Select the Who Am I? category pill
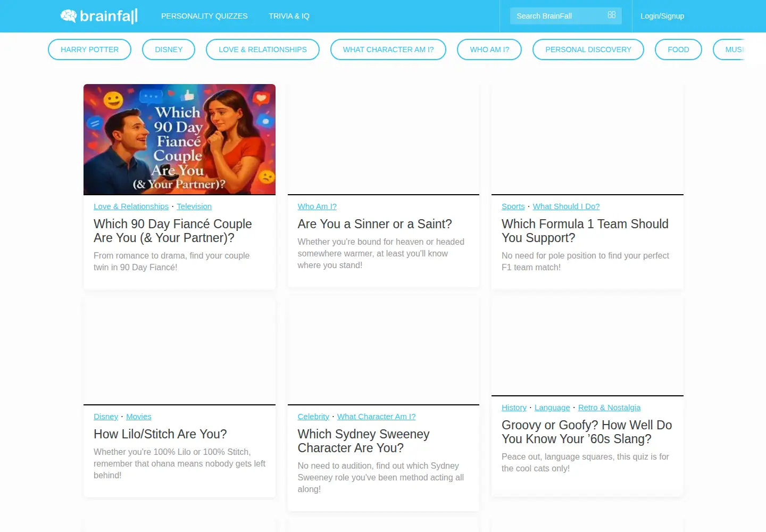Viewport: 766px width, 532px height. [x=489, y=49]
